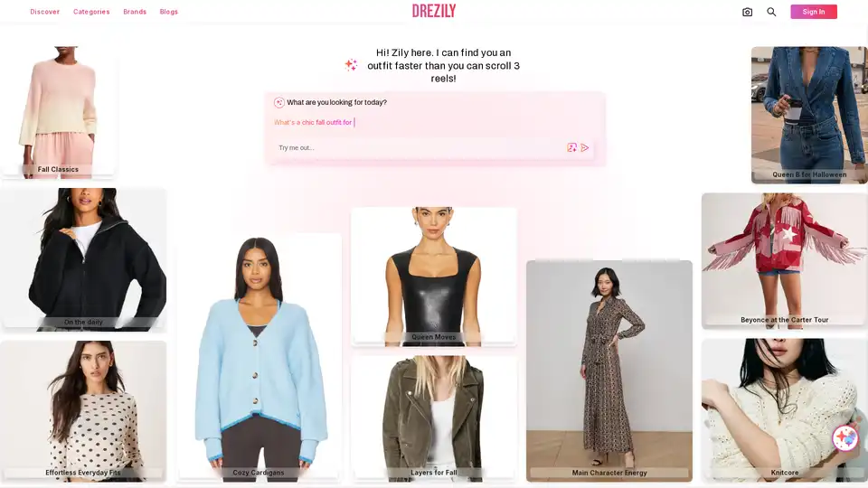Go to the Blogs page
This screenshot has width=868, height=488.
[x=169, y=12]
